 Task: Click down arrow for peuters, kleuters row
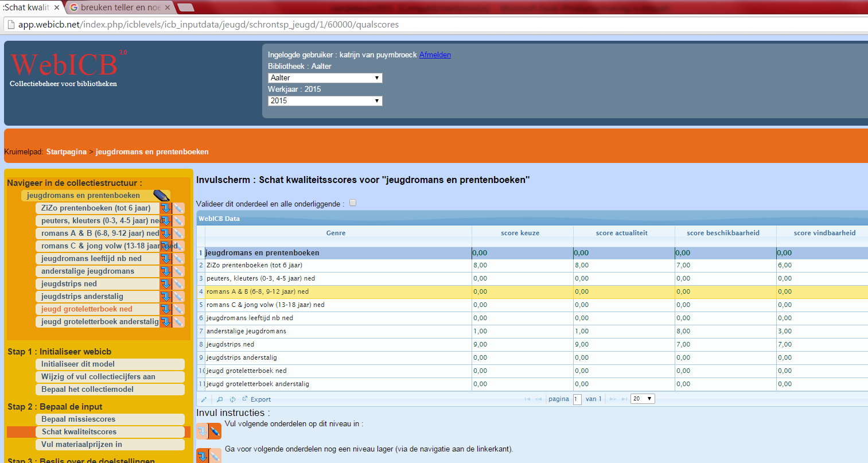pos(166,221)
